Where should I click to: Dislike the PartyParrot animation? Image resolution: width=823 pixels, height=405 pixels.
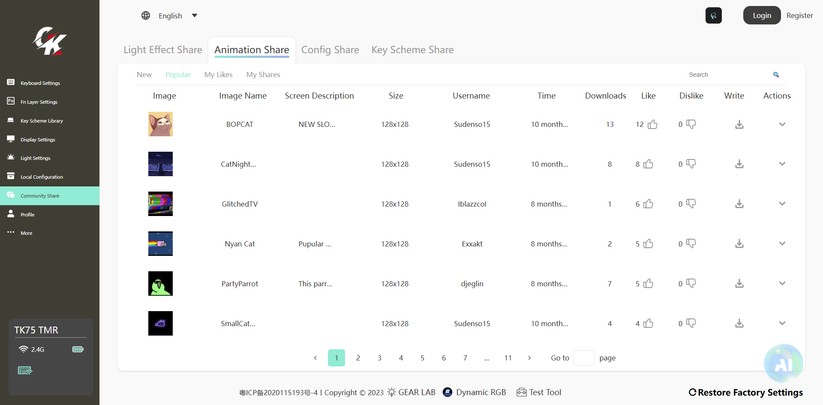(x=691, y=283)
